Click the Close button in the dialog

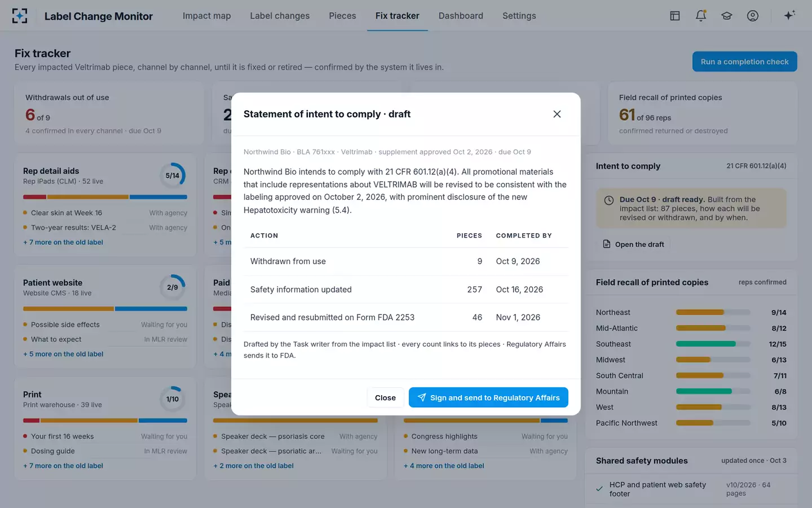click(386, 397)
